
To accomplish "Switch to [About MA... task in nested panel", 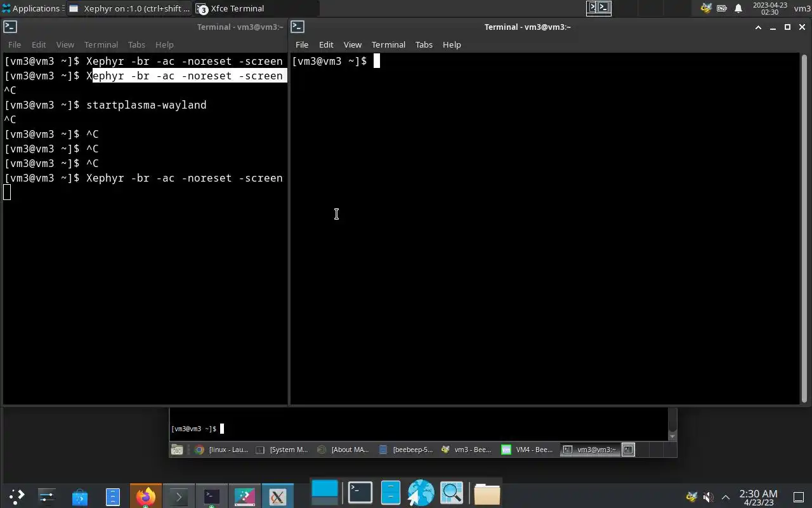I will tap(343, 450).
